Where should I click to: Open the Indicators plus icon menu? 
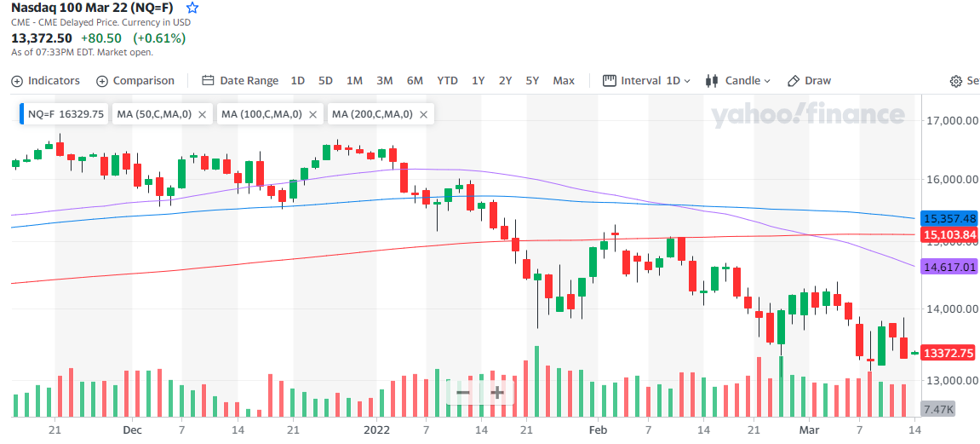(x=17, y=81)
